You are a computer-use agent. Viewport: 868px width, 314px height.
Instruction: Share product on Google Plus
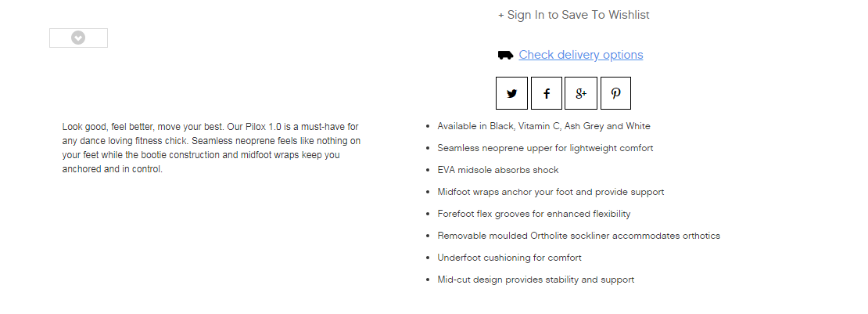point(581,93)
